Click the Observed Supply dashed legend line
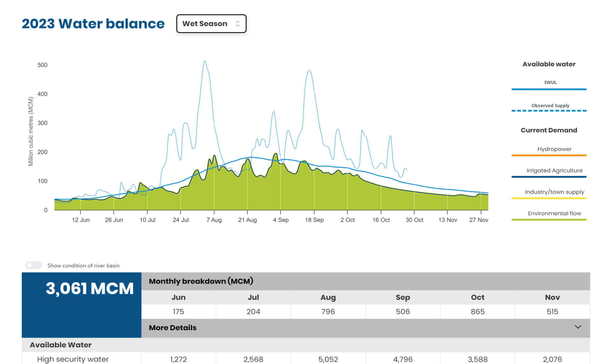The image size is (611, 364). point(549,111)
